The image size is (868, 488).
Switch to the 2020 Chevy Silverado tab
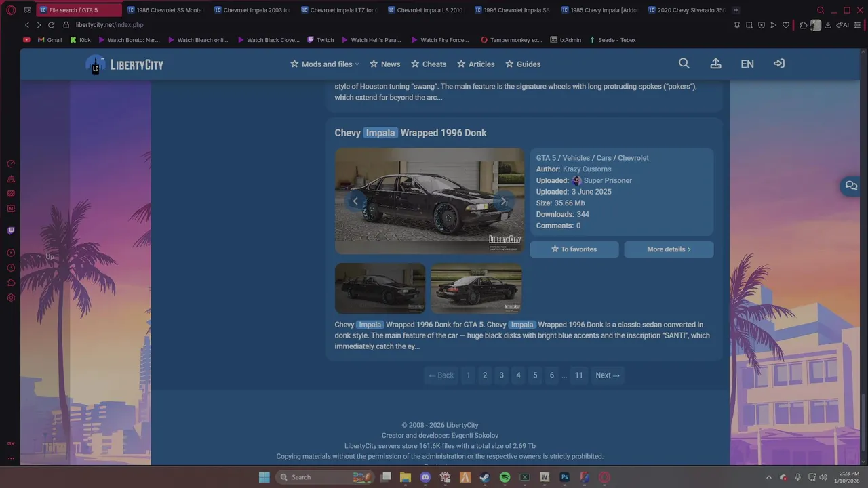[x=686, y=10]
